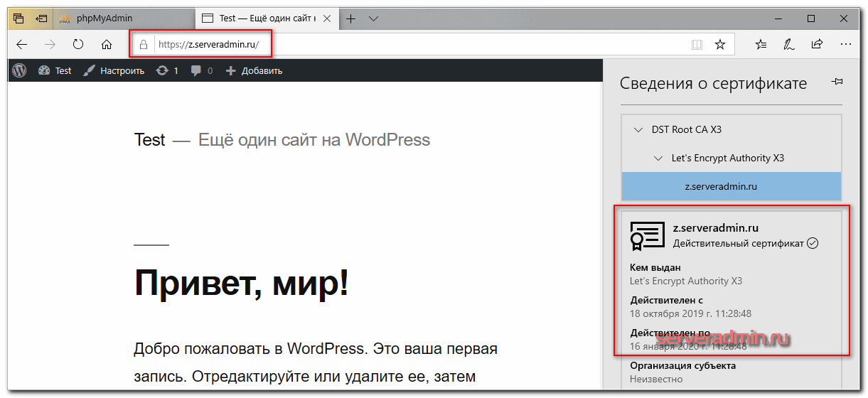Viewport: 868px width, 398px height.
Task: Click the add notes pen icon
Action: 788,44
